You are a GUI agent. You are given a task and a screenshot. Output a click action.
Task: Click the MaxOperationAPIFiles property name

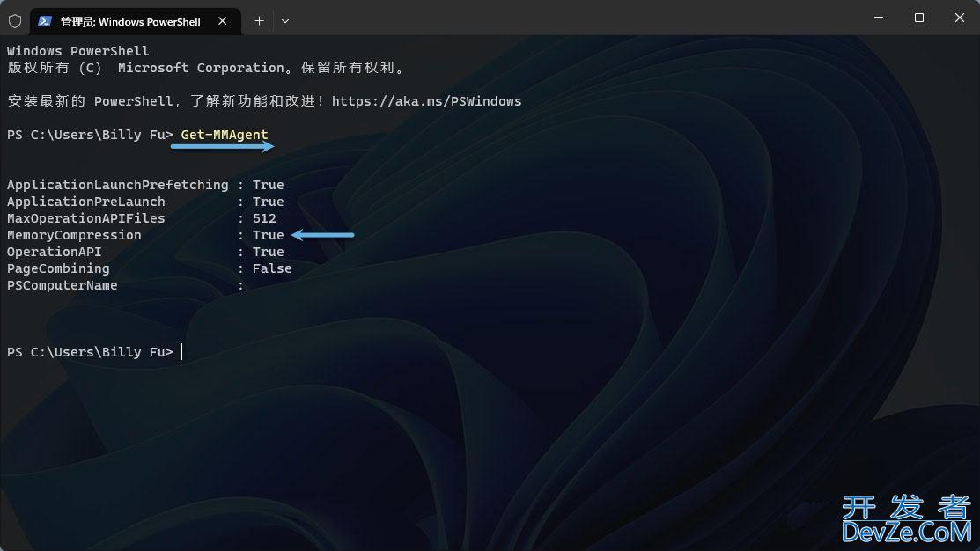coord(86,218)
